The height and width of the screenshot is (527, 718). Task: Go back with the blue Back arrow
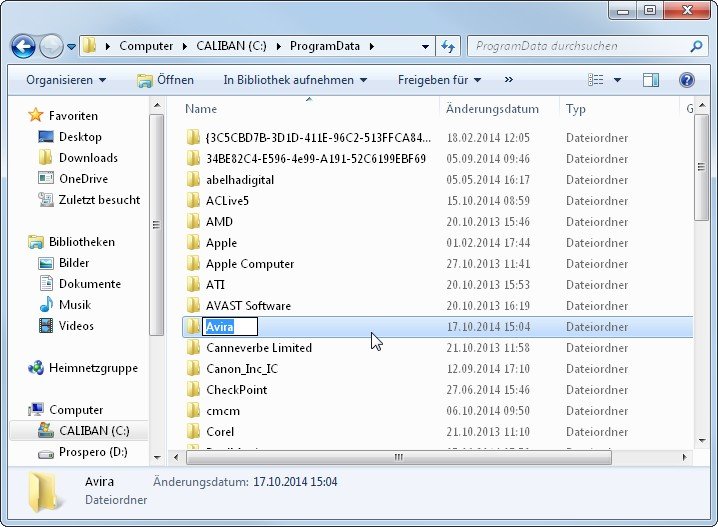[23, 46]
